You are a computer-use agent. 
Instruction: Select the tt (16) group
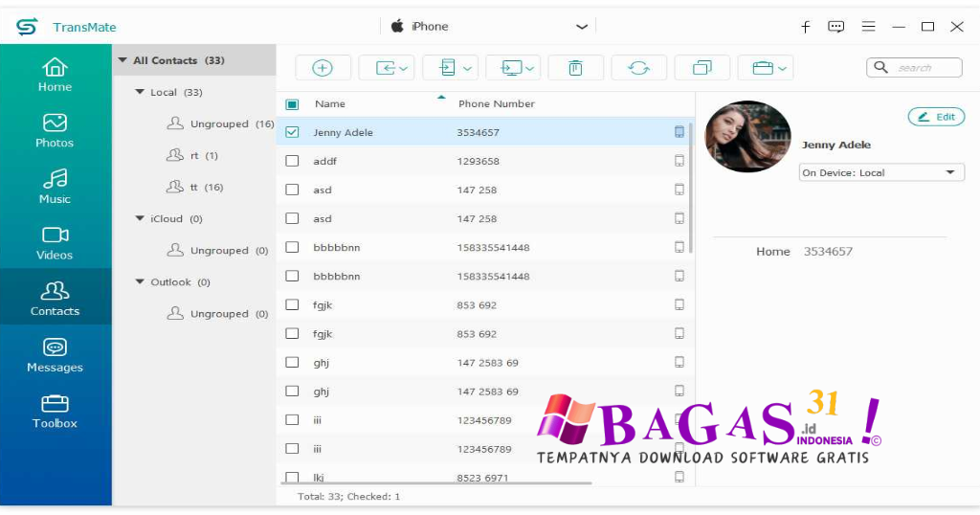click(x=195, y=187)
